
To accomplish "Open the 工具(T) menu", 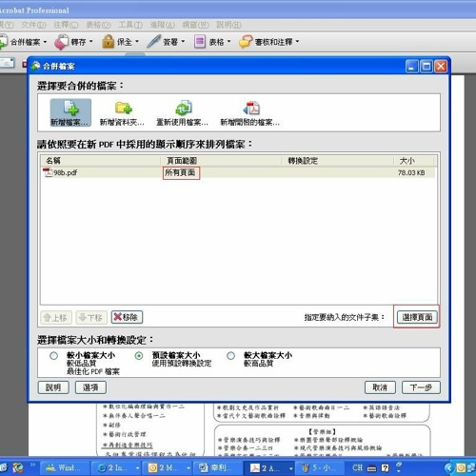I will (x=130, y=25).
